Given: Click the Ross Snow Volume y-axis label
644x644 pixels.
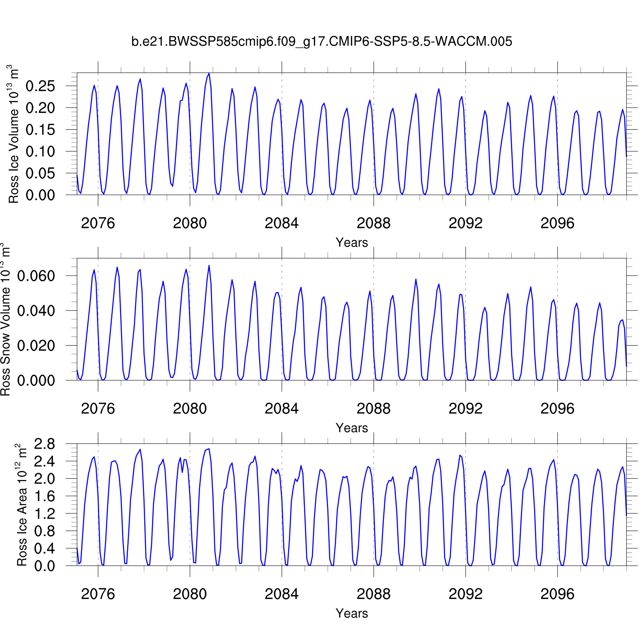Looking at the screenshot, I should 5,319.
